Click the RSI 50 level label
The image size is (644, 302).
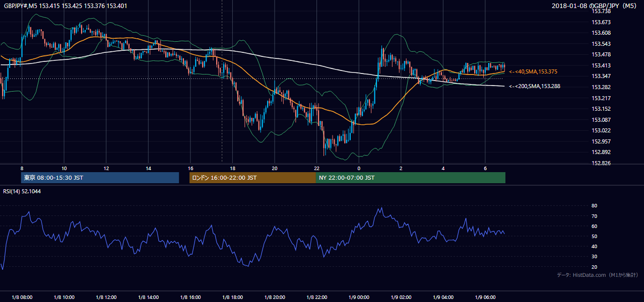point(594,236)
